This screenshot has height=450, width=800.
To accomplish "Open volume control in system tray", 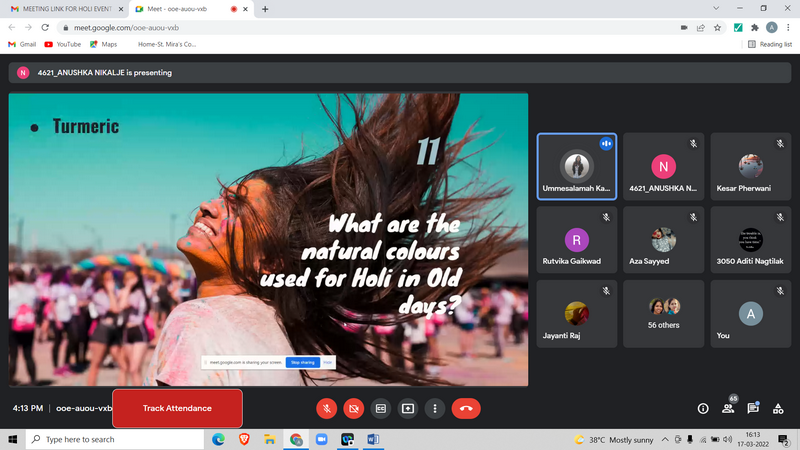I will [728, 439].
